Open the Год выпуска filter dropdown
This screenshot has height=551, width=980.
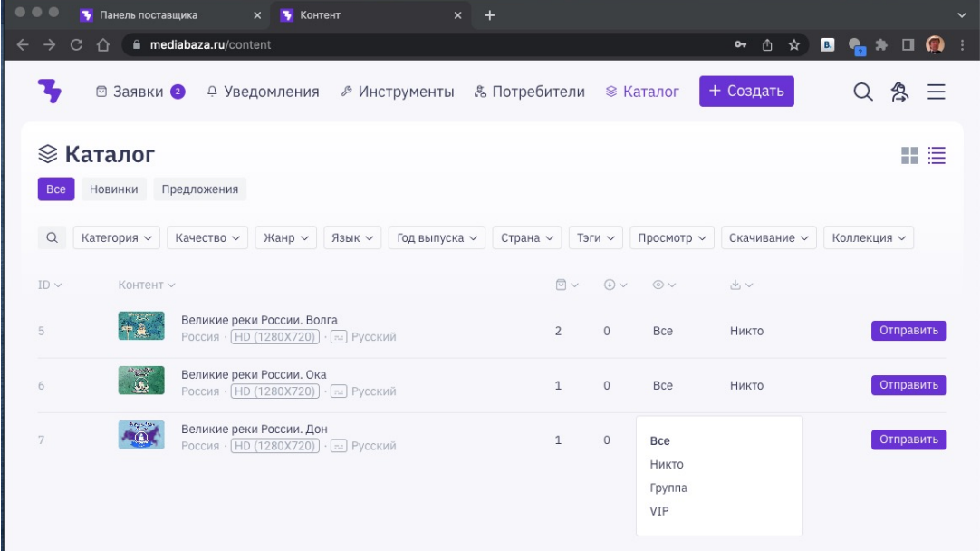[438, 237]
